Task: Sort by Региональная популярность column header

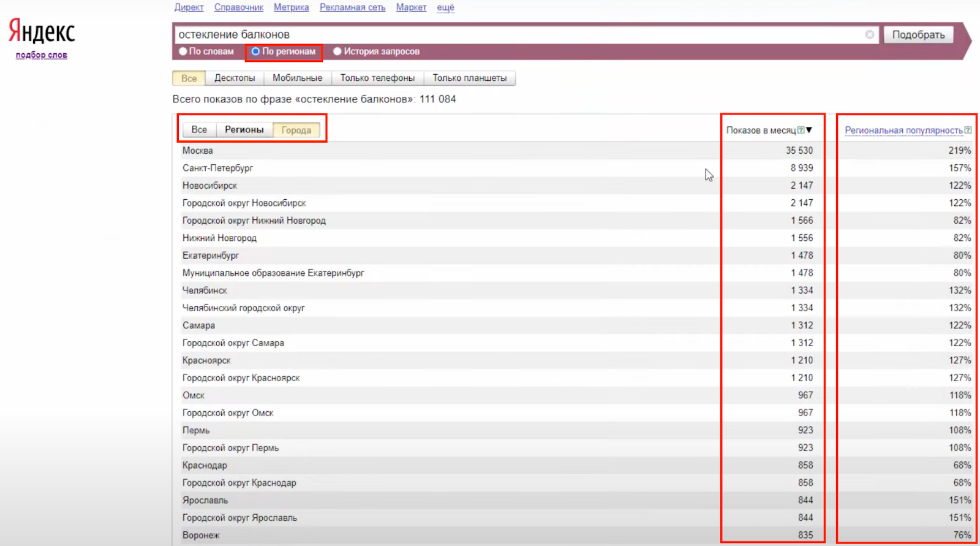Action: [x=903, y=130]
